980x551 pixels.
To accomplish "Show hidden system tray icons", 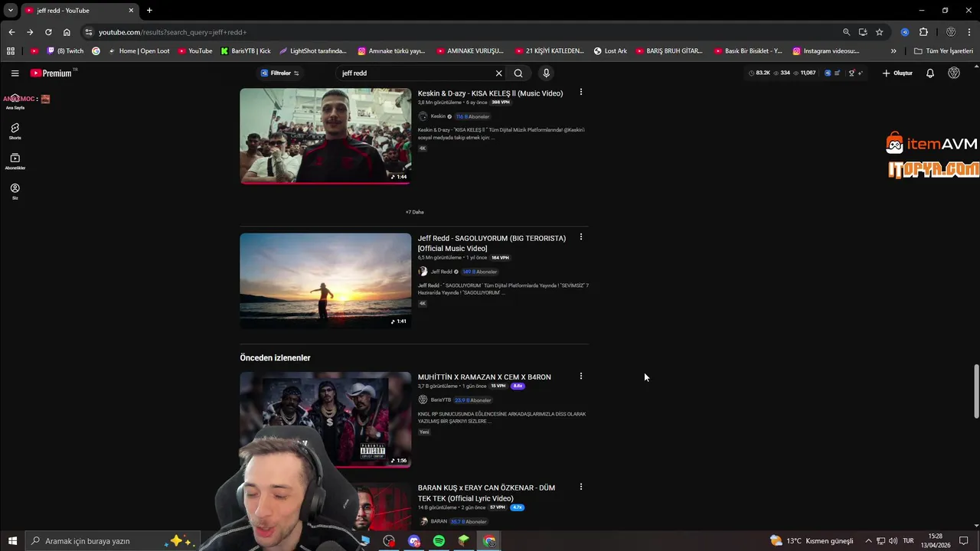I will (x=868, y=541).
